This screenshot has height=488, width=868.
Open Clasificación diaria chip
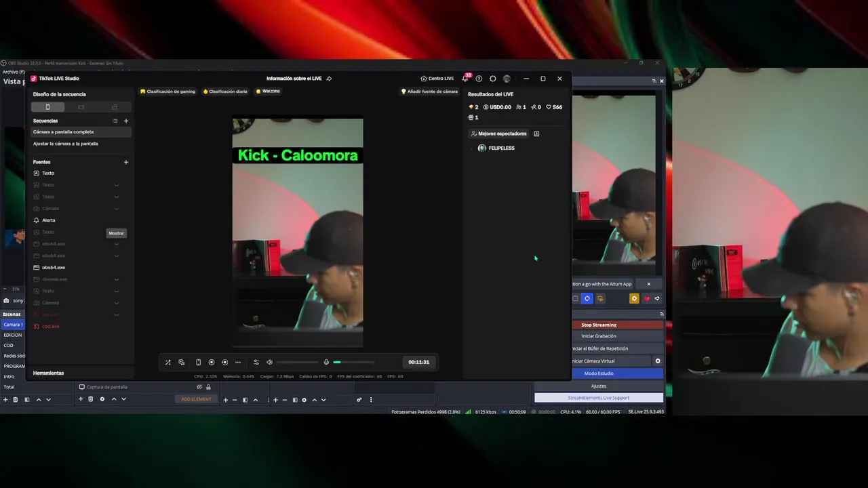click(225, 91)
